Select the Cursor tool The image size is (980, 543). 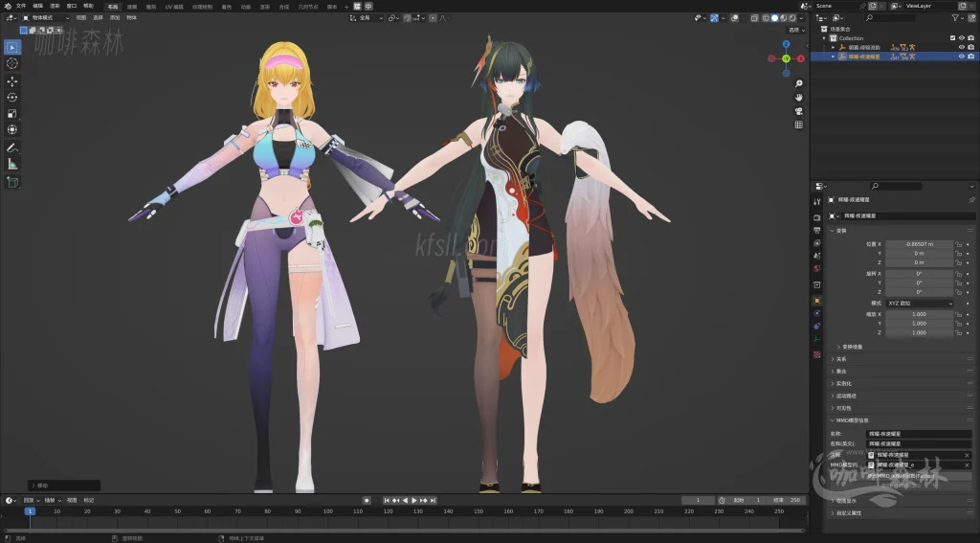[x=12, y=63]
